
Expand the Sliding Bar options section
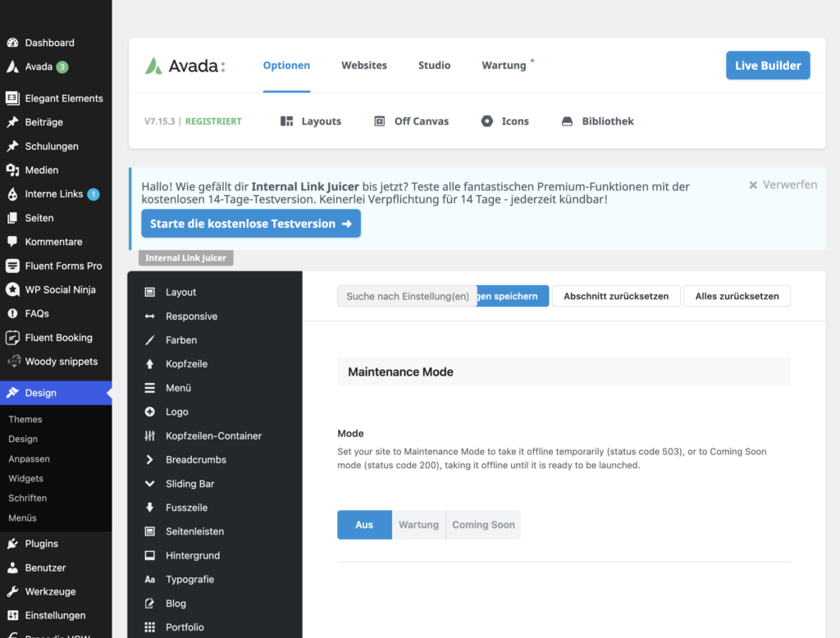pos(215,484)
